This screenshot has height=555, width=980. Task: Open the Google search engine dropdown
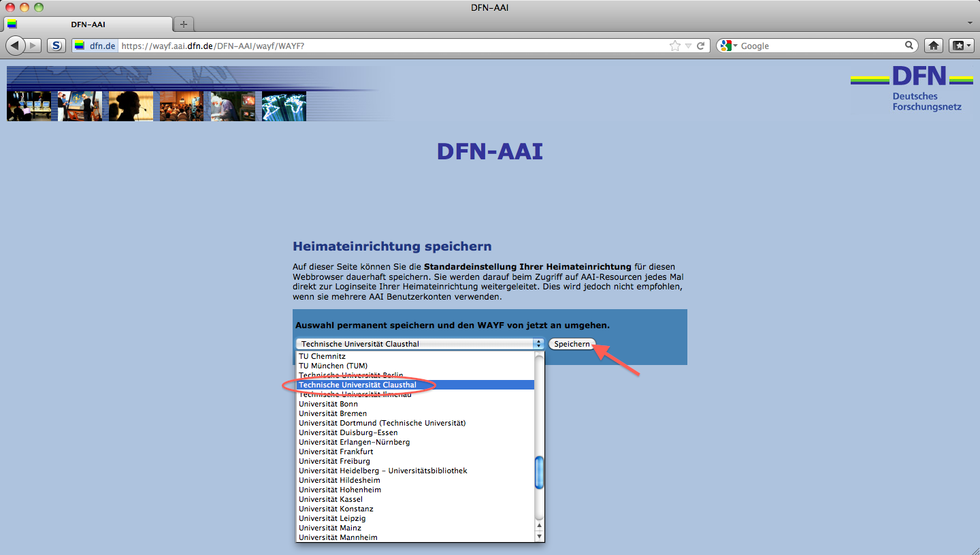point(728,46)
